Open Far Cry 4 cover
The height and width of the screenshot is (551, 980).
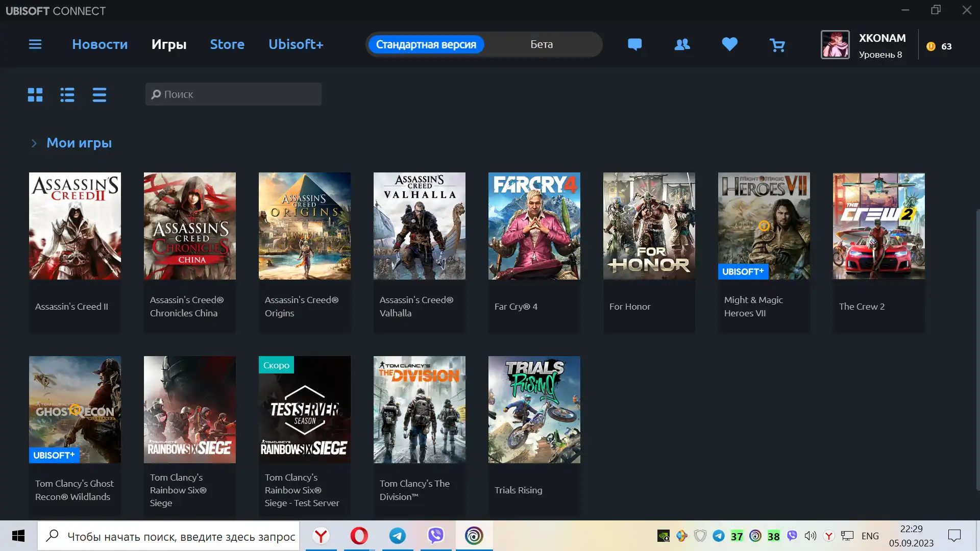click(534, 226)
